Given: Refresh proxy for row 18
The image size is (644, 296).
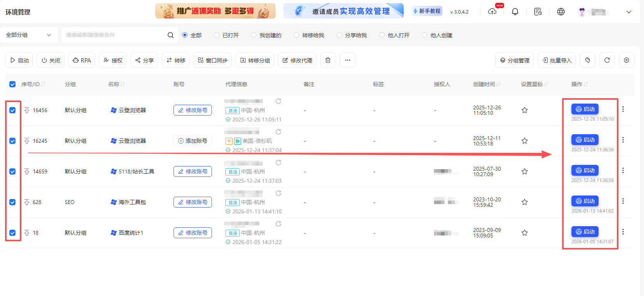Looking at the screenshot, I should pyautogui.click(x=278, y=224).
